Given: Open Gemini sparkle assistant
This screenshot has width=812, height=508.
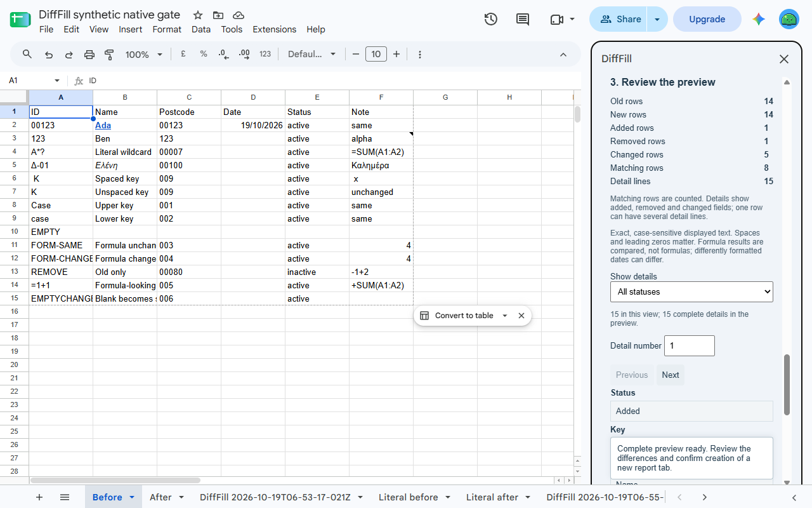Looking at the screenshot, I should [759, 19].
